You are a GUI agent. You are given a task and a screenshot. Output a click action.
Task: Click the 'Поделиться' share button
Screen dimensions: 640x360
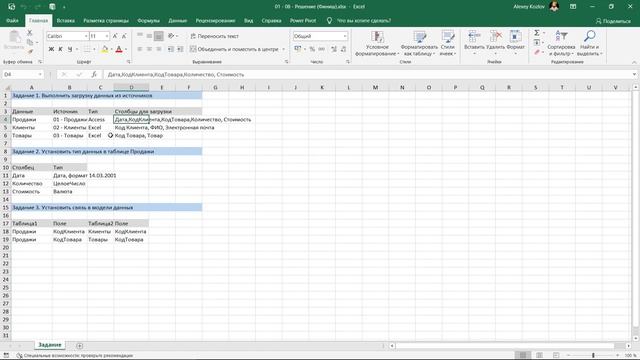click(613, 21)
